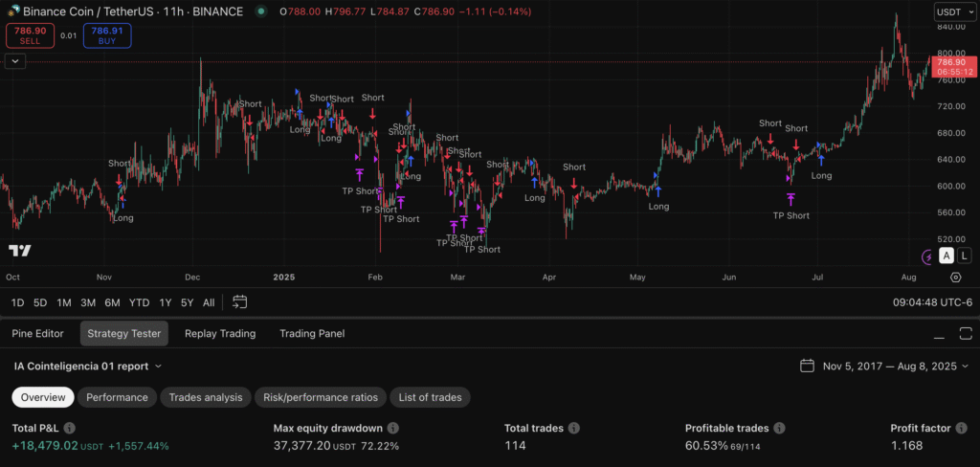
Task: Open the USDT currency dropdown
Action: (x=953, y=11)
